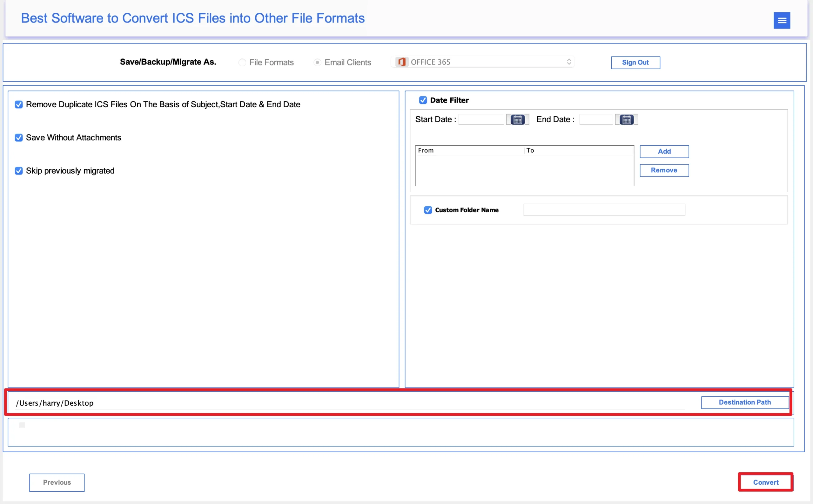Open the End Date calendar picker

point(626,119)
